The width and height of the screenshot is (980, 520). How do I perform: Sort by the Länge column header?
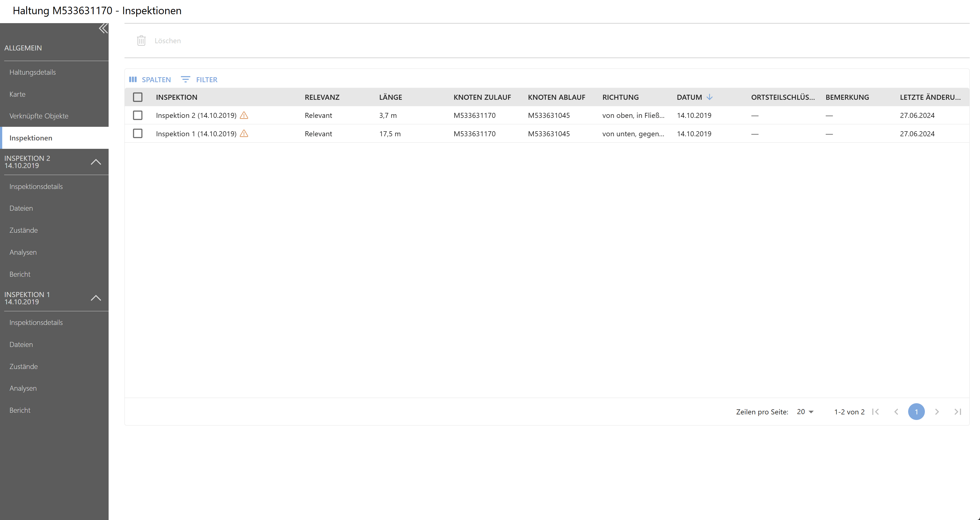[390, 97]
